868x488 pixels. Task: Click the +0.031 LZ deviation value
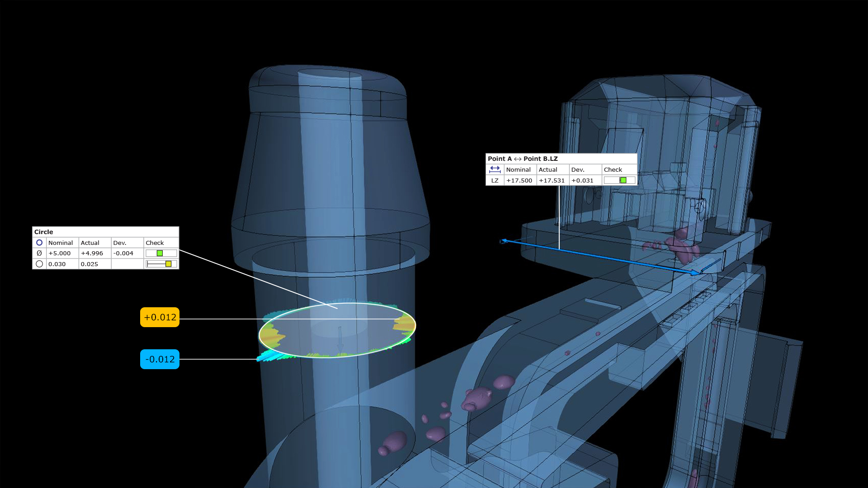coord(582,180)
